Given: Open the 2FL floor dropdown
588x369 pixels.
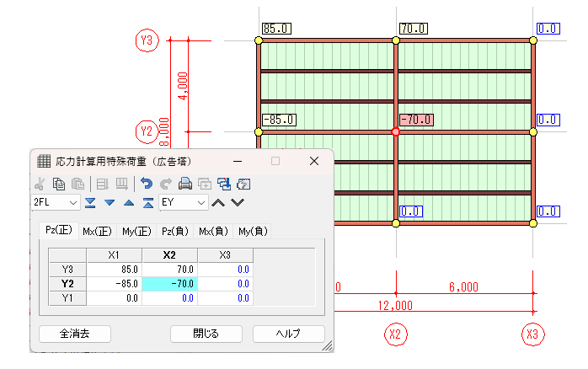Looking at the screenshot, I should [x=55, y=202].
